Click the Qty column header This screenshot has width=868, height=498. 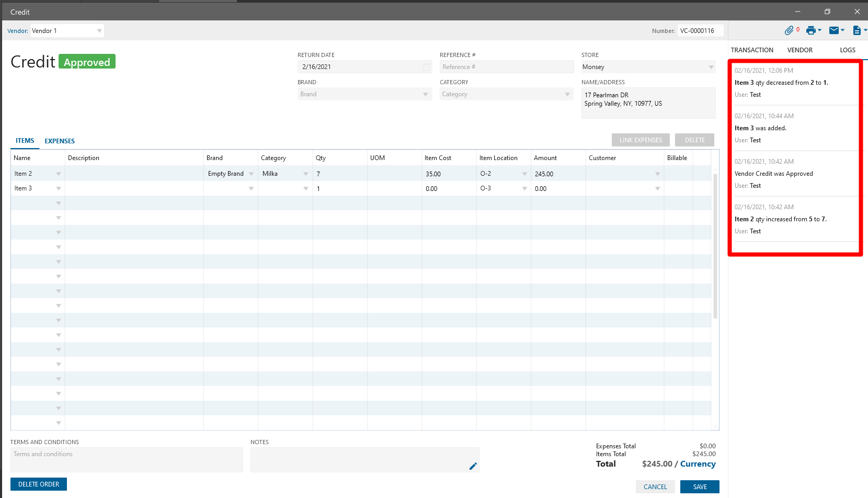click(340, 158)
